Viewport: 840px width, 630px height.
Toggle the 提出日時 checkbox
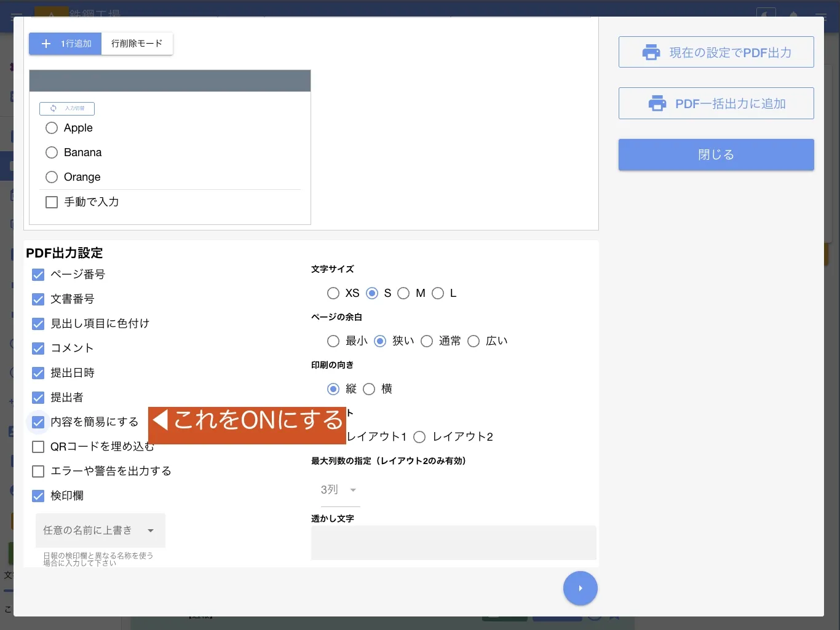(38, 373)
